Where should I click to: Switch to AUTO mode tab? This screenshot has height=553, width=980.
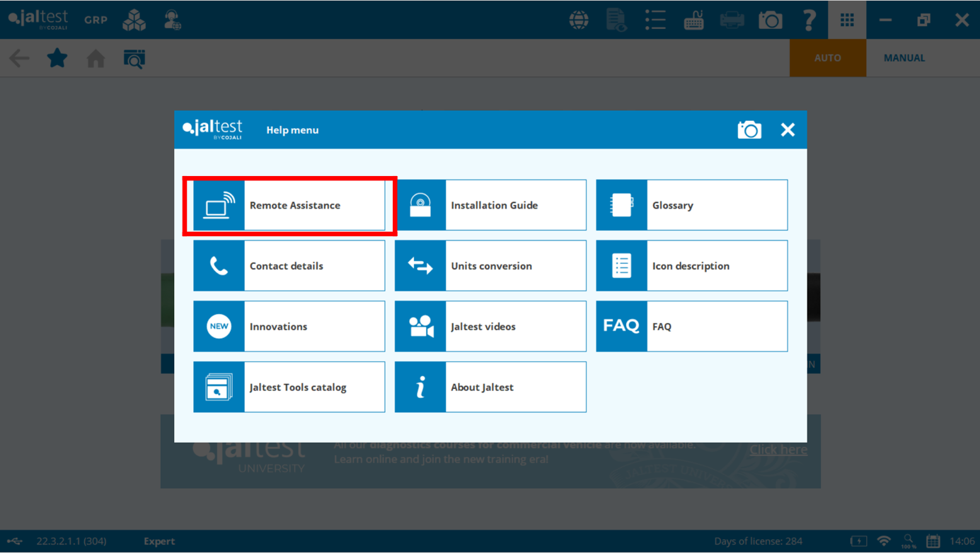828,58
